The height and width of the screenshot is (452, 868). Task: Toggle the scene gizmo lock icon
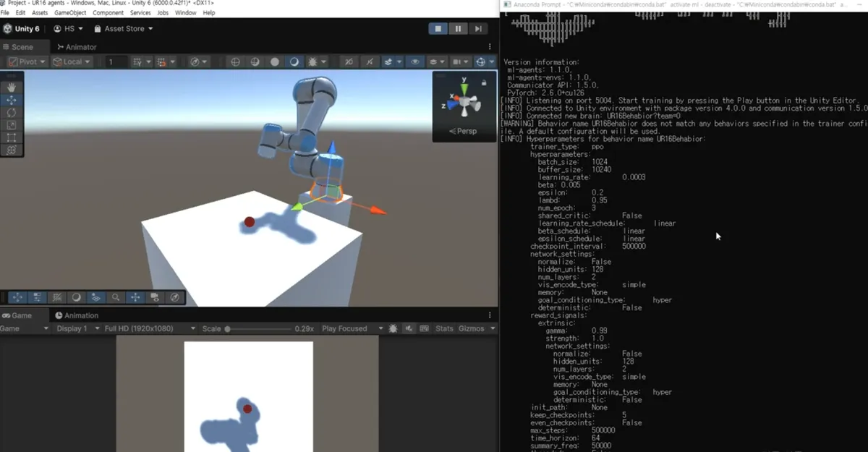[484, 82]
